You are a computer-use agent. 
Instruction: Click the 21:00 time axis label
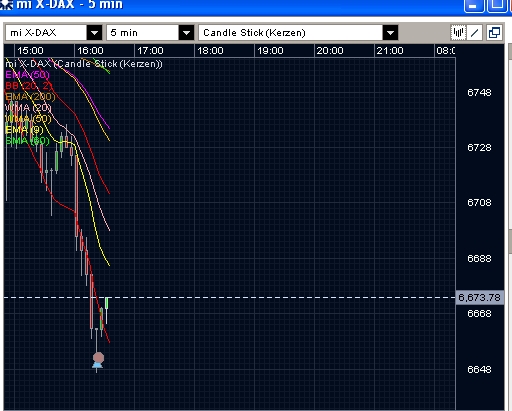390,51
